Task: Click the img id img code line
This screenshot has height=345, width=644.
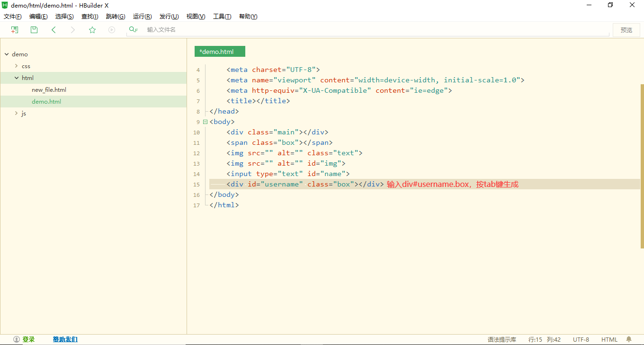Action: (x=286, y=163)
